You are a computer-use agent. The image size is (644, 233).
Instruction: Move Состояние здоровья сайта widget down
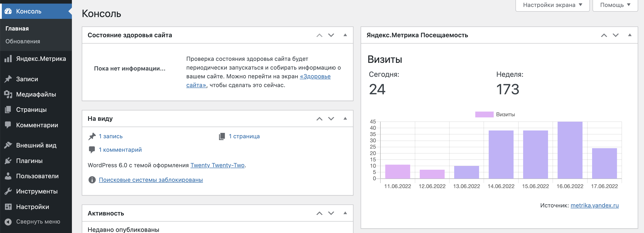(x=331, y=35)
